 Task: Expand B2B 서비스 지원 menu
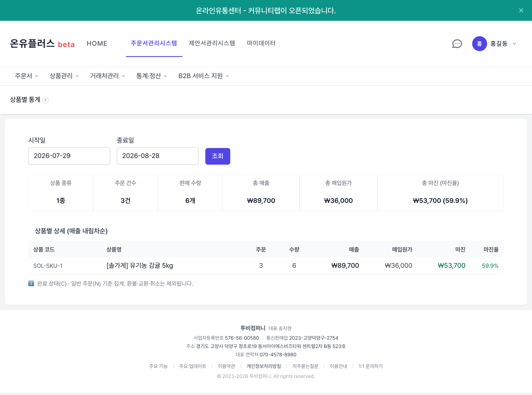(x=204, y=76)
